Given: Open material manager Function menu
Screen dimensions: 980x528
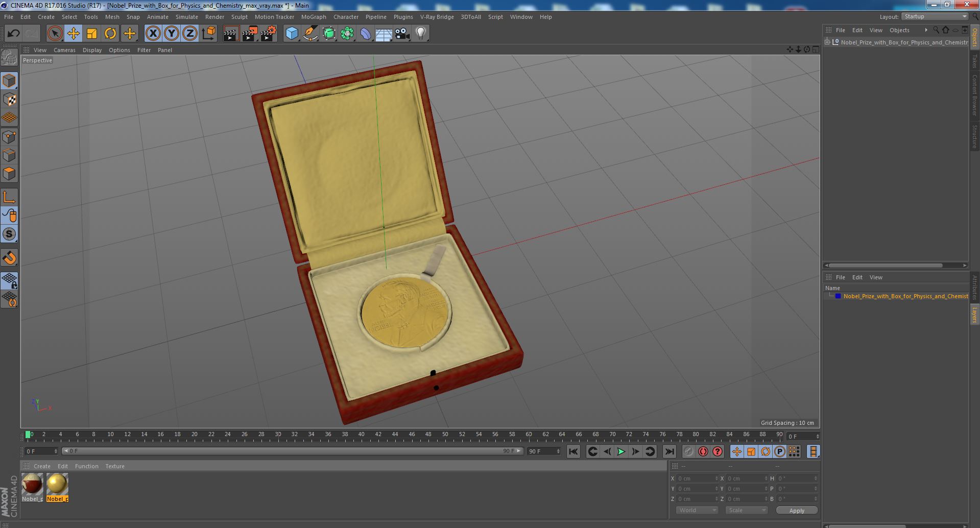Looking at the screenshot, I should tap(86, 466).
